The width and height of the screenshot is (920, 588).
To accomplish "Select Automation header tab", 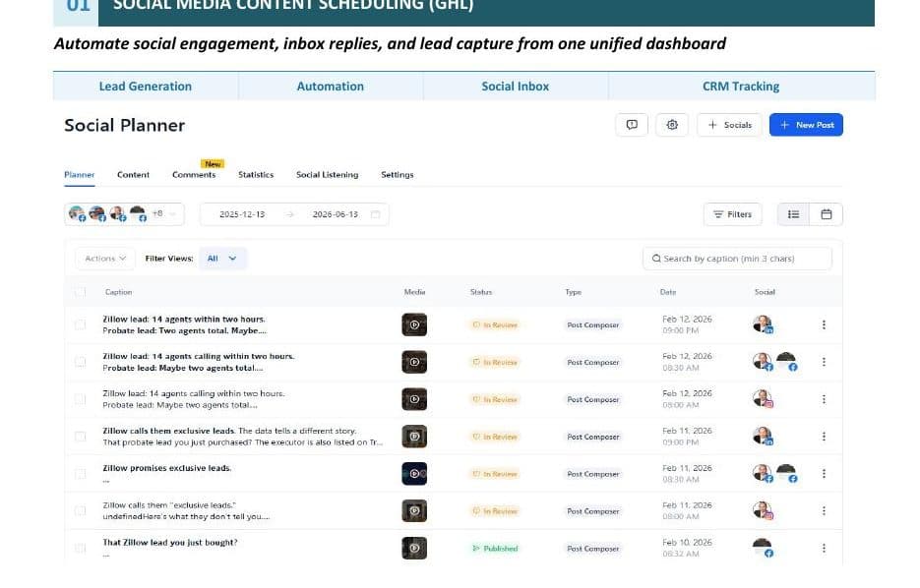I will coord(331,87).
